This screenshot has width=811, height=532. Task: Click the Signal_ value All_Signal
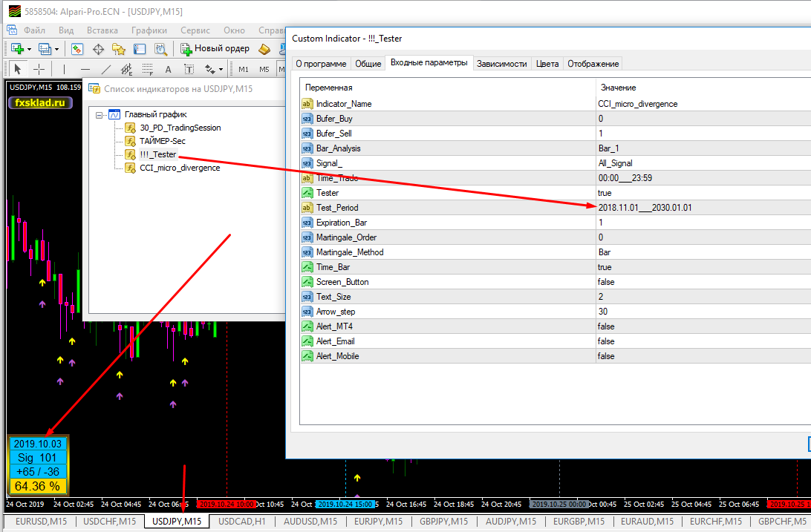615,163
